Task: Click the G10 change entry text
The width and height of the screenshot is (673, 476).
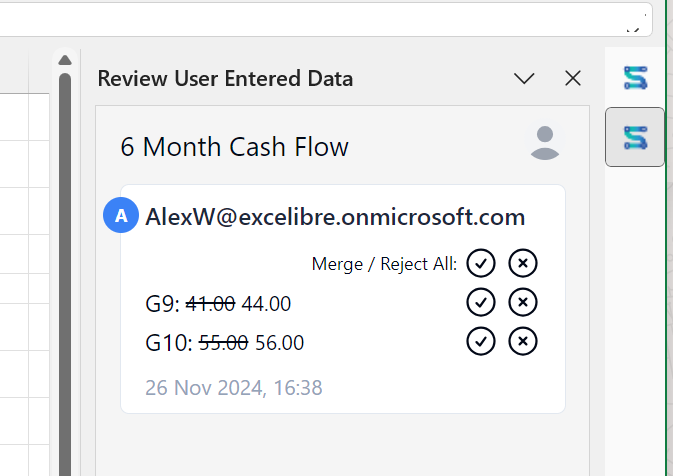Action: [224, 343]
